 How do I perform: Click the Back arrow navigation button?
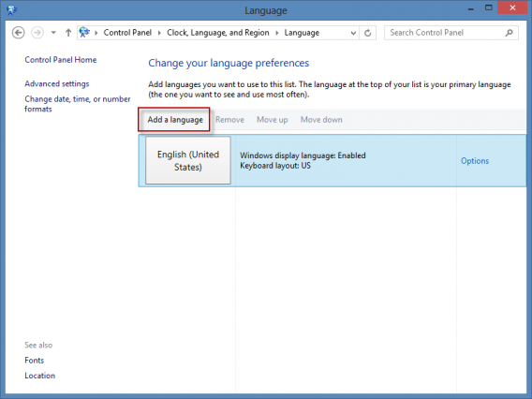[x=19, y=33]
